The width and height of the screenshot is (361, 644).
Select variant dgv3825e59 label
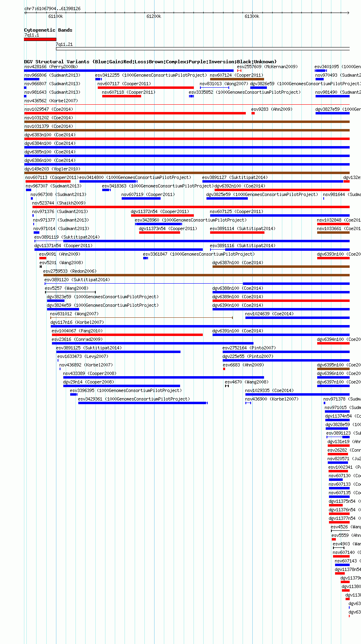pyautogui.click(x=262, y=194)
